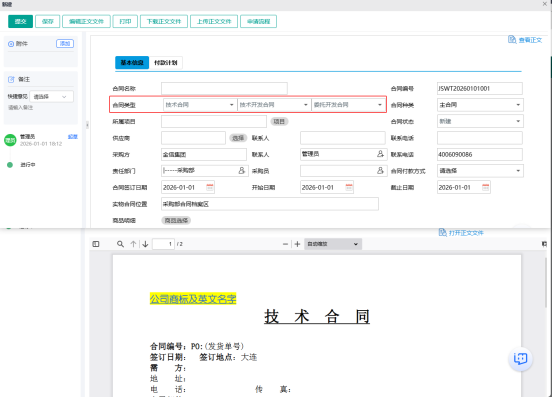Open the 合同付款方式 dropdown
The height and width of the screenshot is (397, 553).
pos(480,171)
